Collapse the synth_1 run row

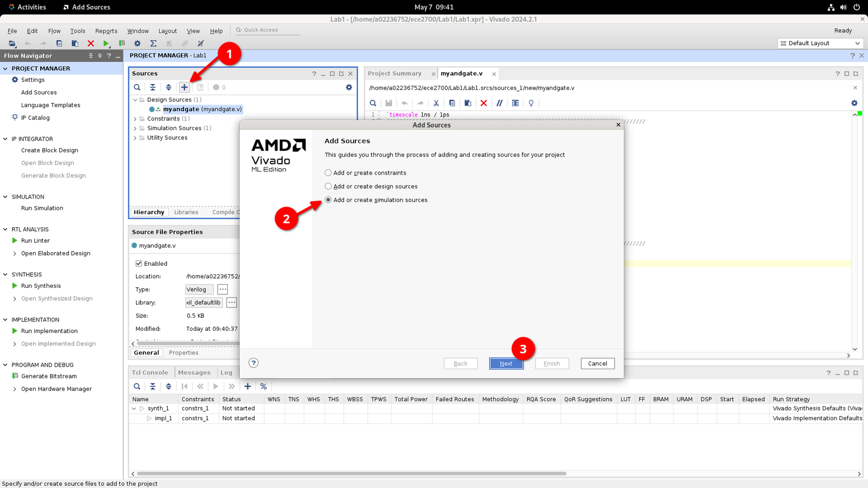tap(134, 409)
